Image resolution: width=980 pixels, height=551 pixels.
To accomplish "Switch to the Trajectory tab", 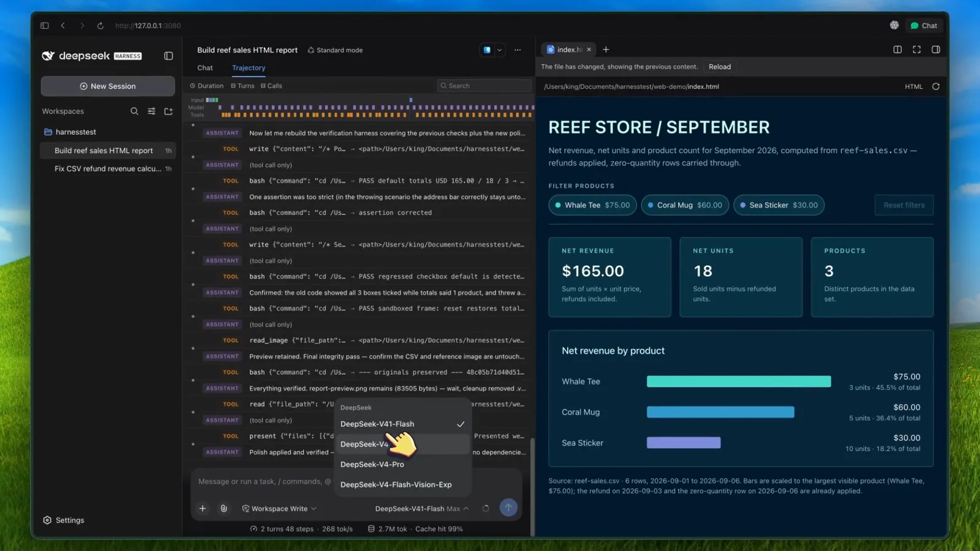I will [x=249, y=68].
